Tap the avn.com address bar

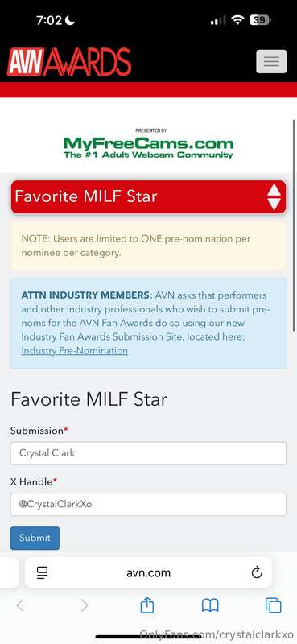click(148, 572)
